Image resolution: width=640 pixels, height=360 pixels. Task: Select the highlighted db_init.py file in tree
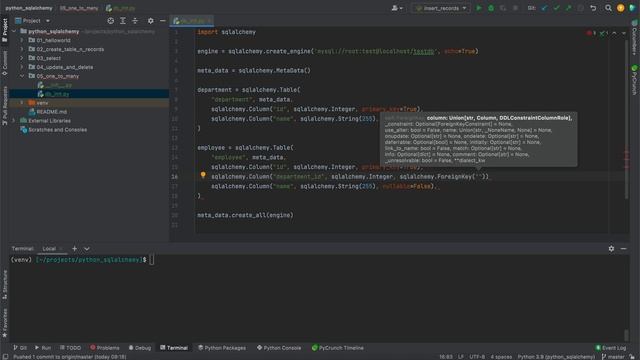[x=57, y=94]
